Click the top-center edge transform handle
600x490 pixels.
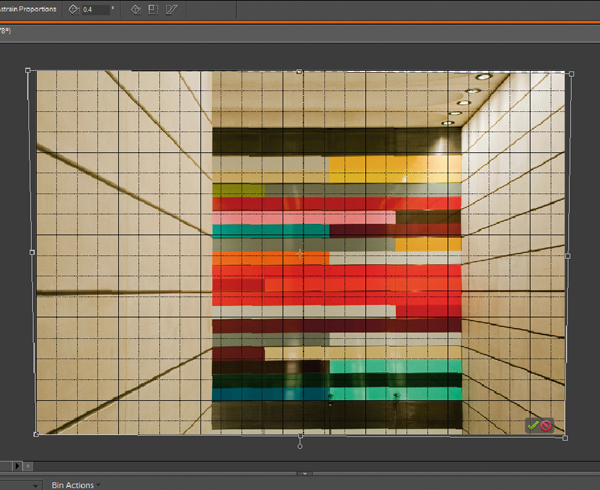tap(299, 71)
